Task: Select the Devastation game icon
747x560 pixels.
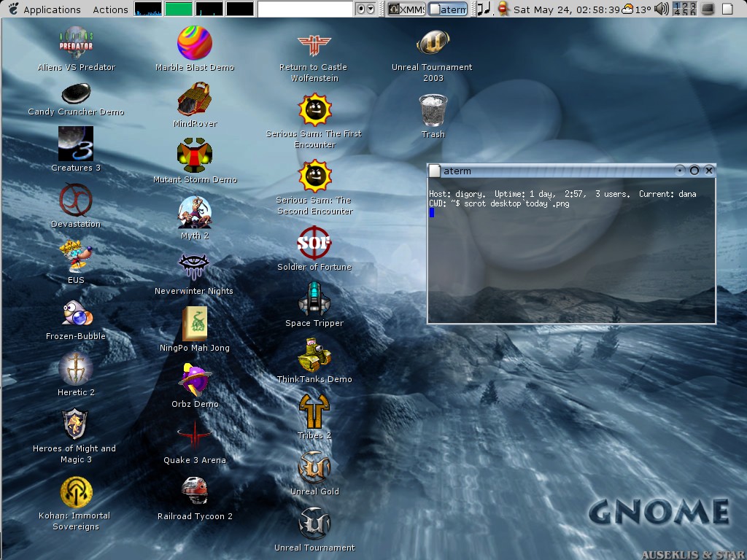Action: pyautogui.click(x=76, y=199)
